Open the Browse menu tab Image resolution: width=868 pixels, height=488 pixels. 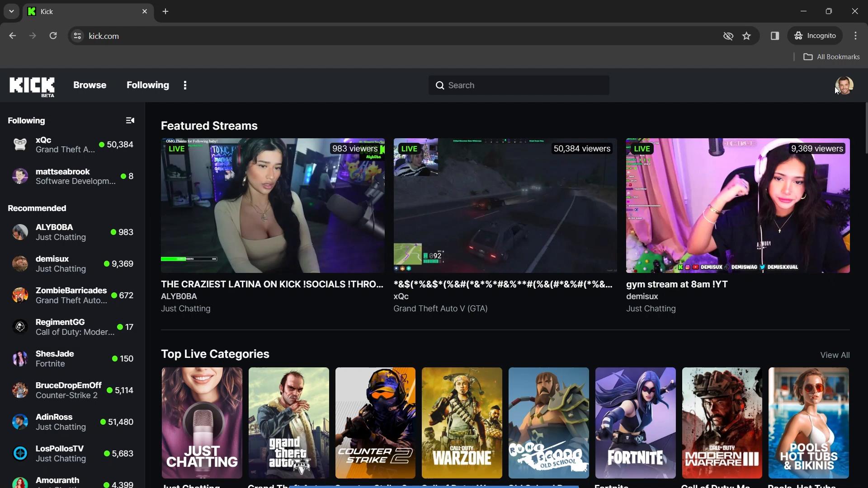[x=90, y=84]
